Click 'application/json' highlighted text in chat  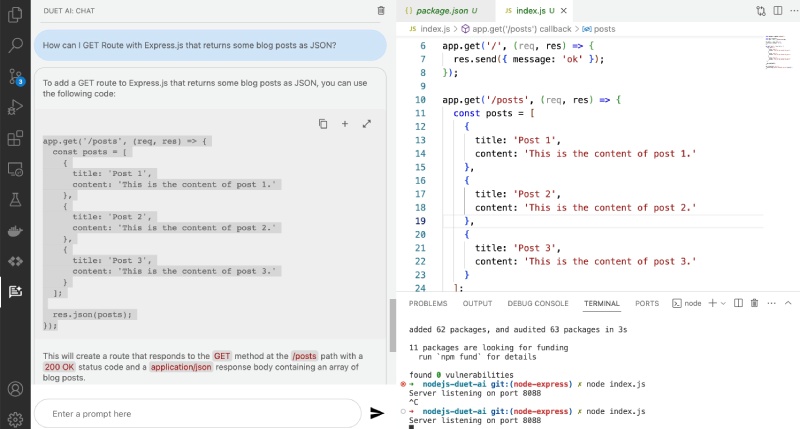point(181,367)
